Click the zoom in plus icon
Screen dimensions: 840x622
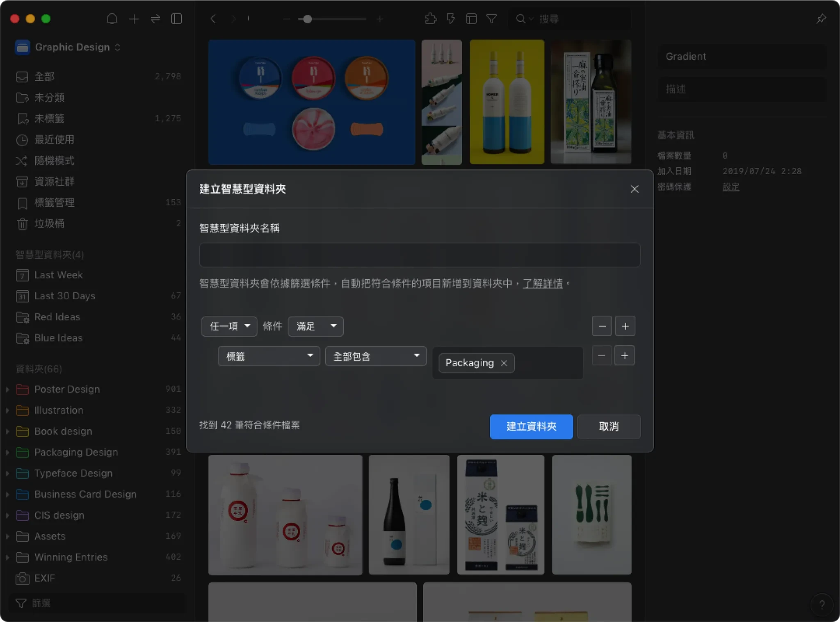click(380, 19)
